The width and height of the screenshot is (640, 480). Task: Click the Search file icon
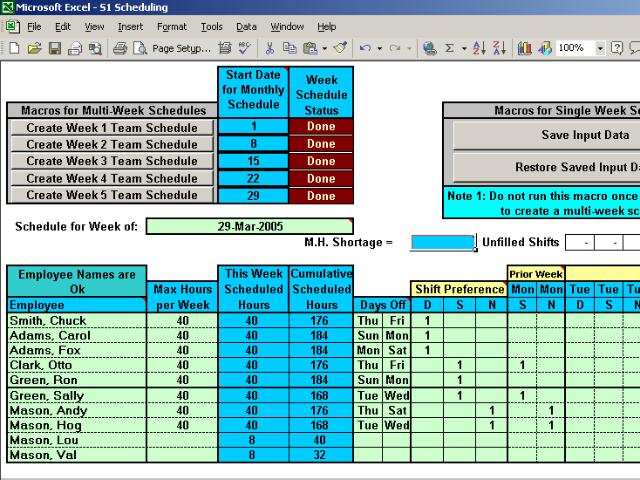coord(95,48)
